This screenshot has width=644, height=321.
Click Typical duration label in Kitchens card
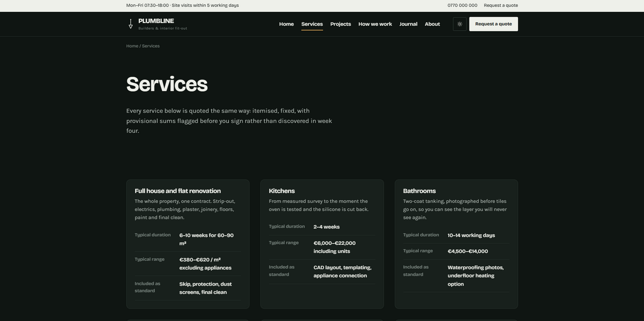pos(287,227)
